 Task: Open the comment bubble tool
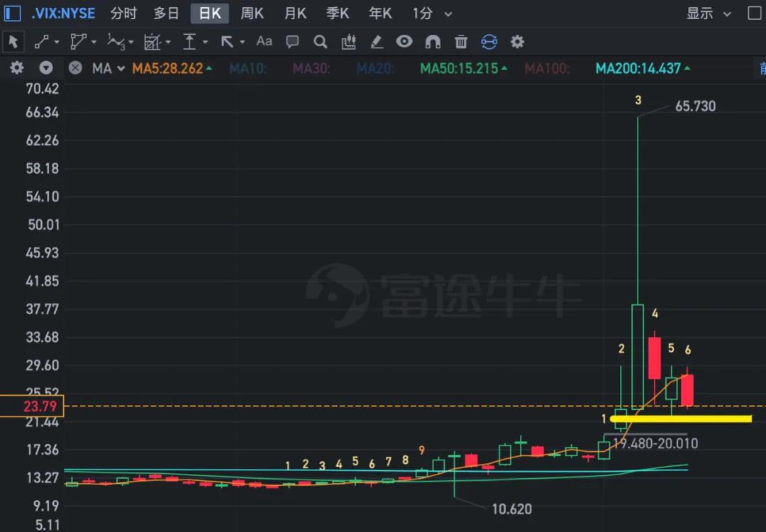[x=292, y=42]
